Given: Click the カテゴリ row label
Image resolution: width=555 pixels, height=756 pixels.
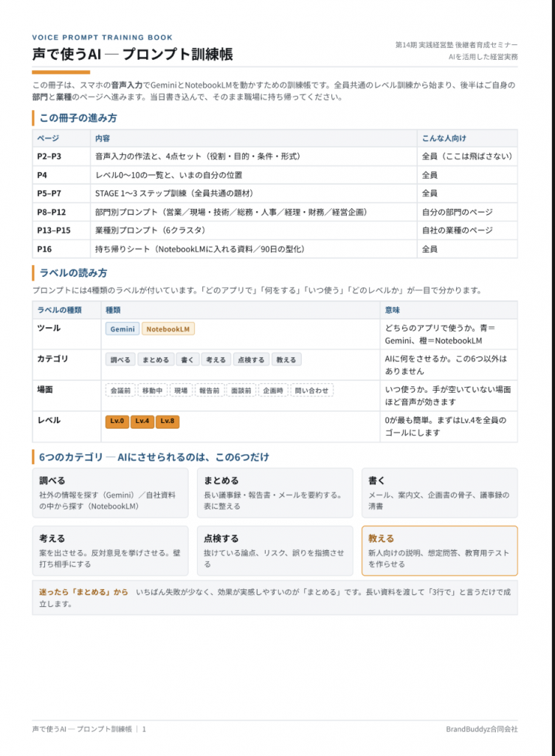Looking at the screenshot, I should tap(52, 359).
